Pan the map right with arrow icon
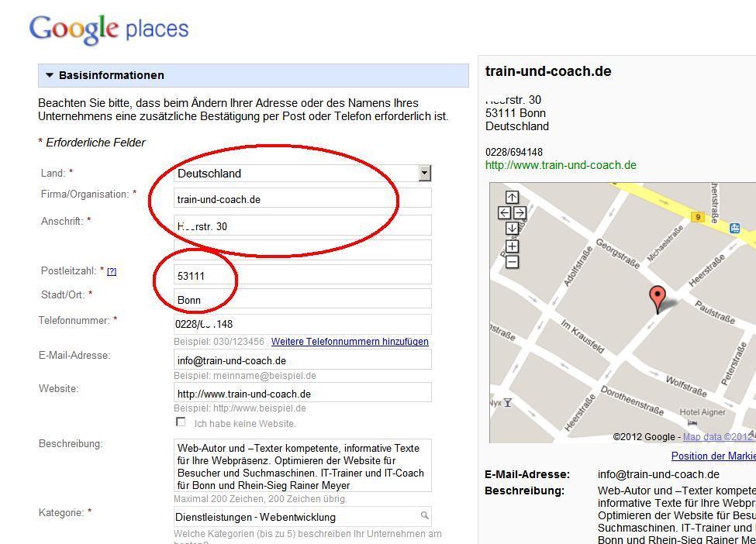Screen dimensions: 756x544 (x=520, y=212)
